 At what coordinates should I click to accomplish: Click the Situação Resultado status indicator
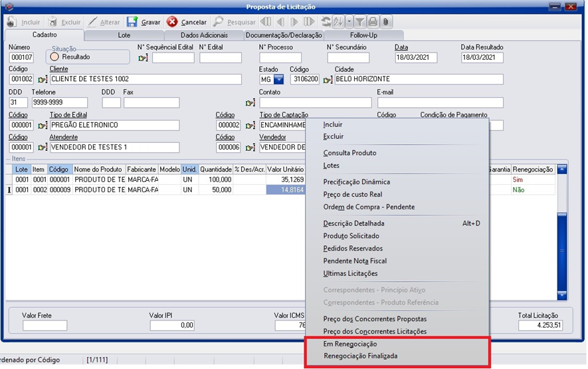click(x=55, y=57)
